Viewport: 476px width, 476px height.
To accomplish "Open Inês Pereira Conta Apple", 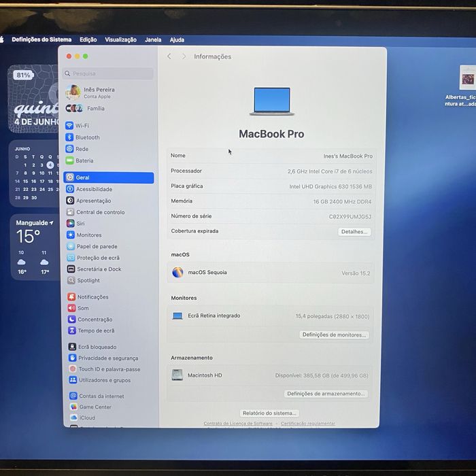I will click(x=90, y=92).
